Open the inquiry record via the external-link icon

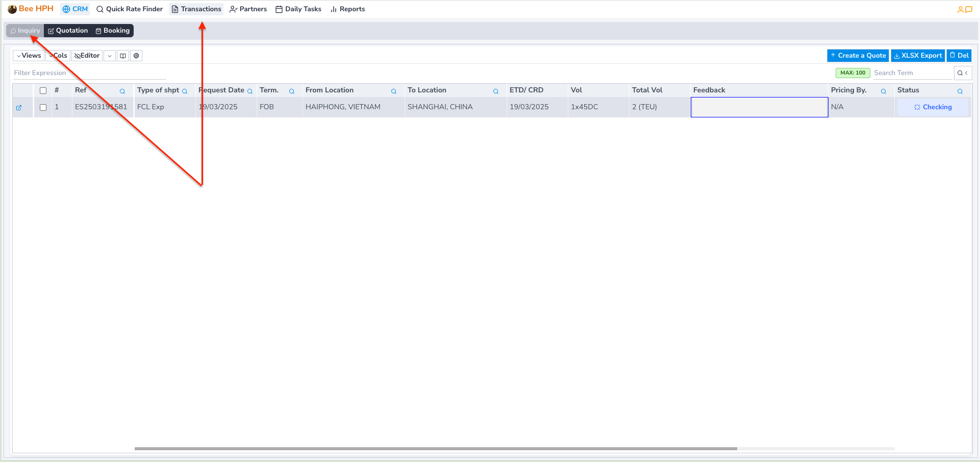click(x=20, y=107)
